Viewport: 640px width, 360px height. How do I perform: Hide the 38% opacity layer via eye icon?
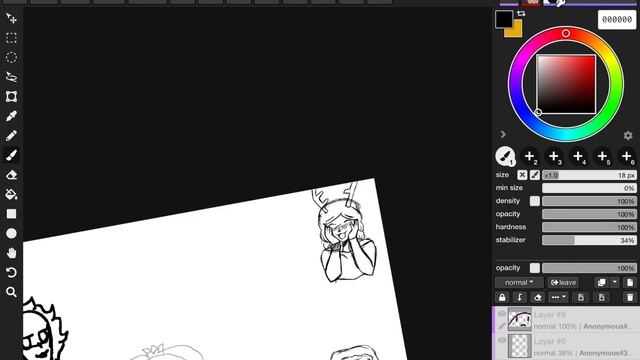pos(502,340)
